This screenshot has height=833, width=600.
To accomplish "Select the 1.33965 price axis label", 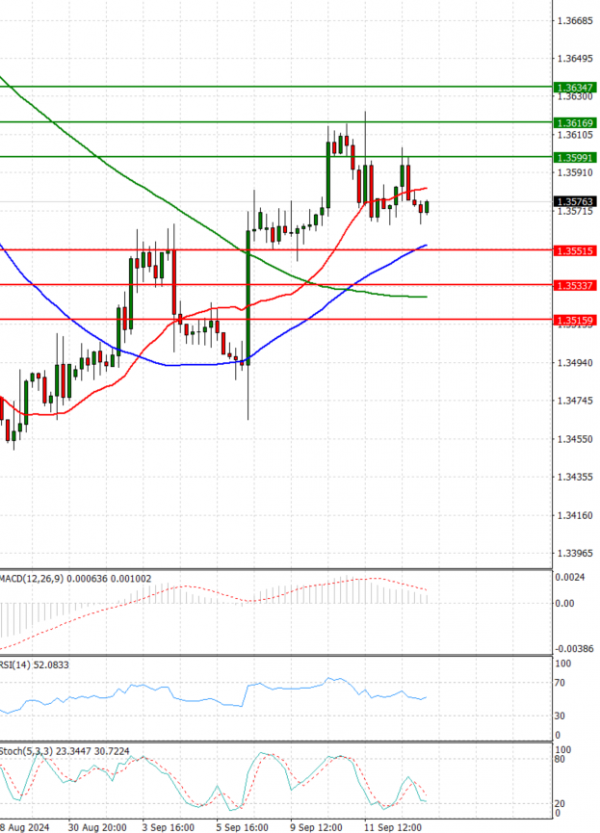I will pyautogui.click(x=574, y=554).
